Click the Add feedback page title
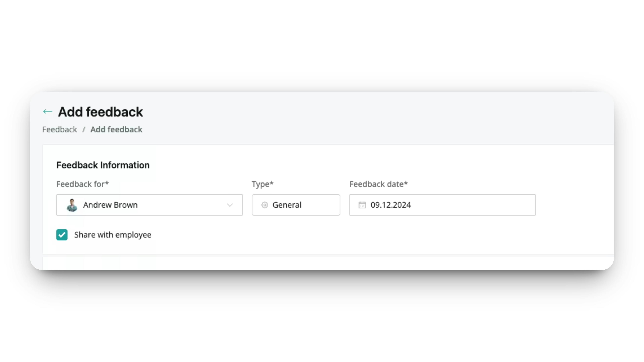The width and height of the screenshot is (644, 362). pyautogui.click(x=100, y=112)
